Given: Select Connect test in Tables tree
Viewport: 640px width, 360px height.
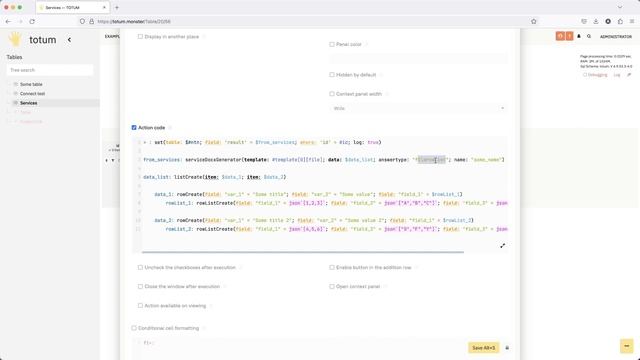Looking at the screenshot, I should click(x=32, y=93).
